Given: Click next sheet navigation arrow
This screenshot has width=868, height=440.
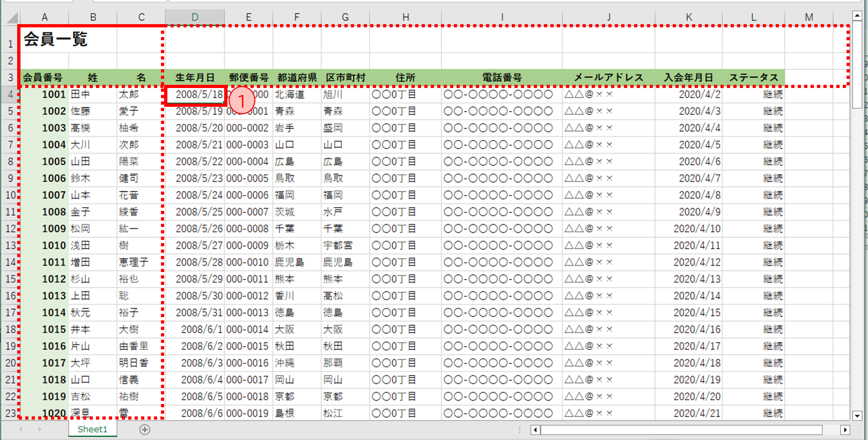Looking at the screenshot, I should click(x=40, y=429).
